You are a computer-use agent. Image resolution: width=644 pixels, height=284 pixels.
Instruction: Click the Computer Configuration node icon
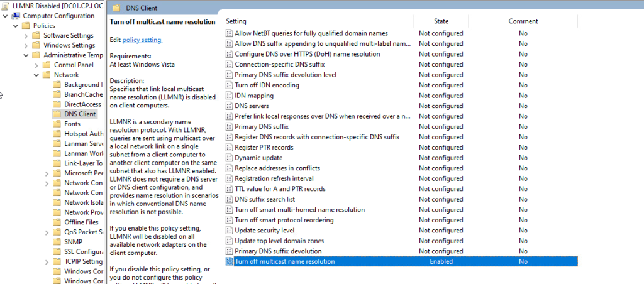[x=16, y=16]
